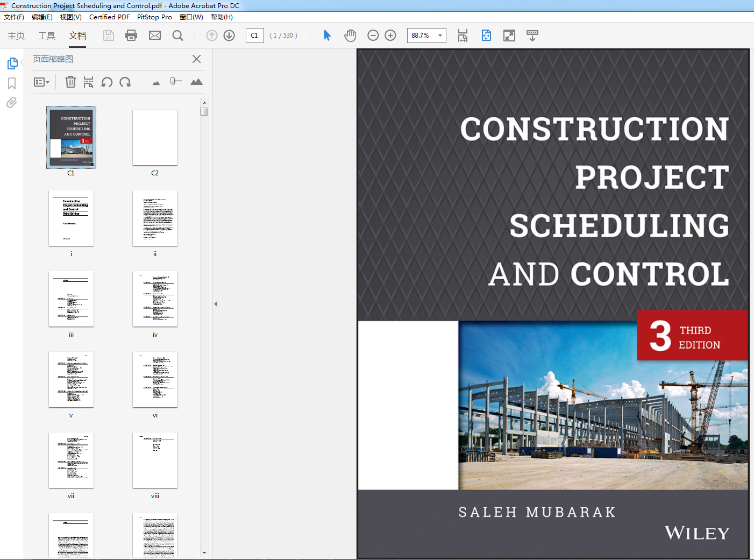Delete selected page with trash icon

pyautogui.click(x=70, y=82)
